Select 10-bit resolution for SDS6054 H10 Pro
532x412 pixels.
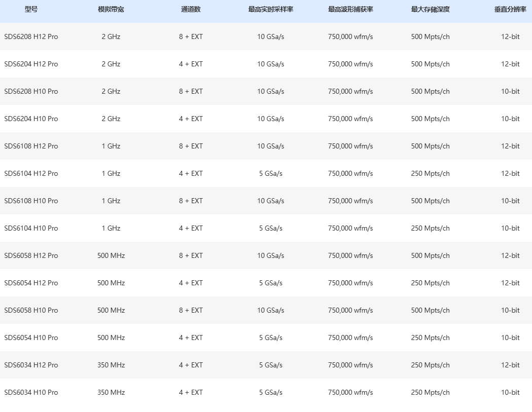[510, 338]
